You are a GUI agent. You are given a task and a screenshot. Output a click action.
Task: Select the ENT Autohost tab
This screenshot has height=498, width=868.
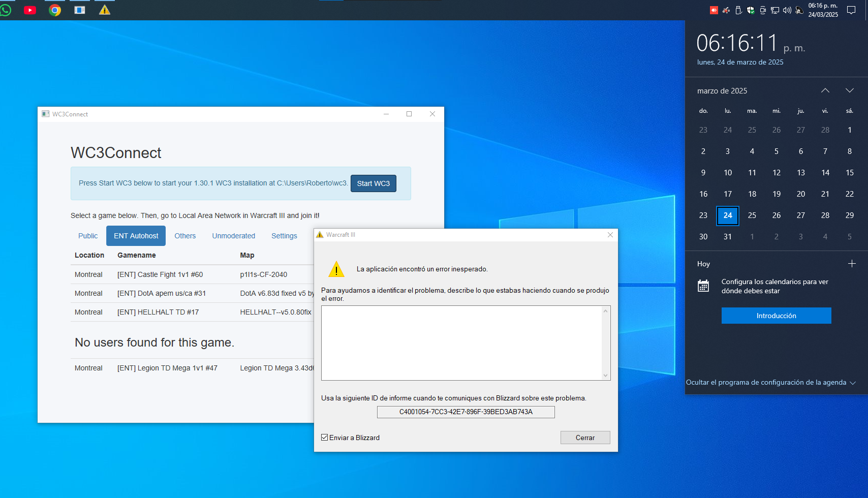(x=136, y=236)
